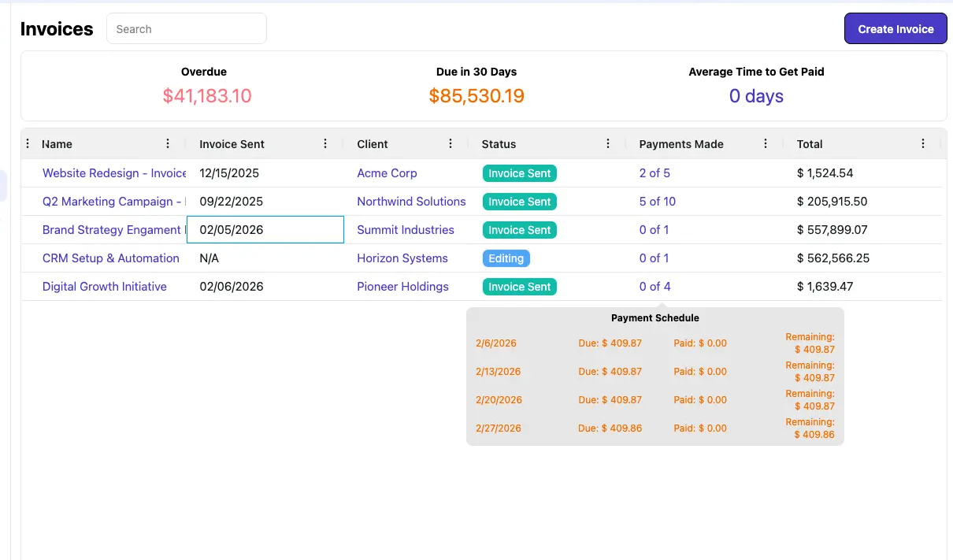The width and height of the screenshot is (953, 560).
Task: Open the Invoice Sent column menu icon
Action: [325, 143]
